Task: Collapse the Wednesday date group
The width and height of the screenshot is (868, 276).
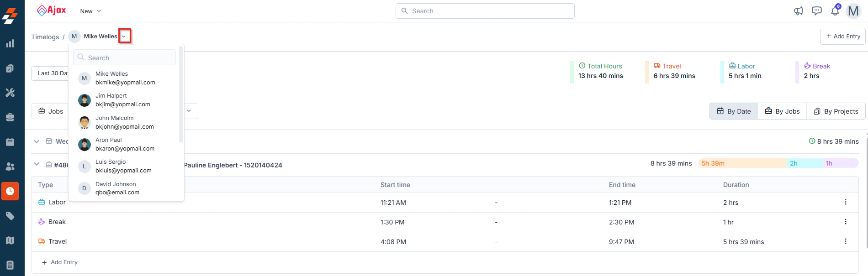Action: coord(37,141)
